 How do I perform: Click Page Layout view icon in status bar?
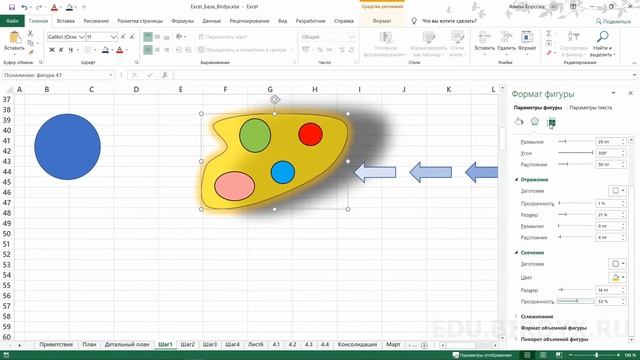point(543,355)
